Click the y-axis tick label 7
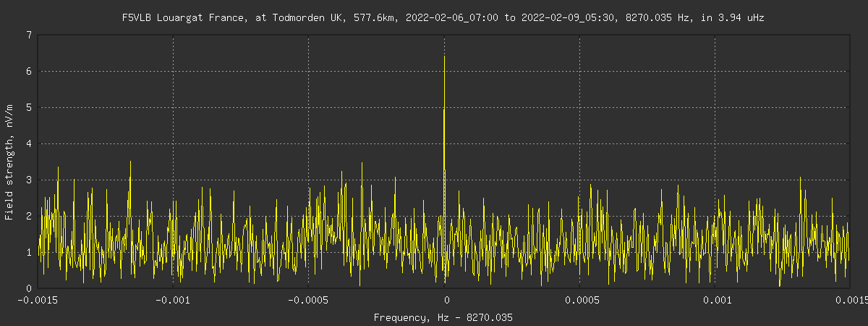 [28, 35]
